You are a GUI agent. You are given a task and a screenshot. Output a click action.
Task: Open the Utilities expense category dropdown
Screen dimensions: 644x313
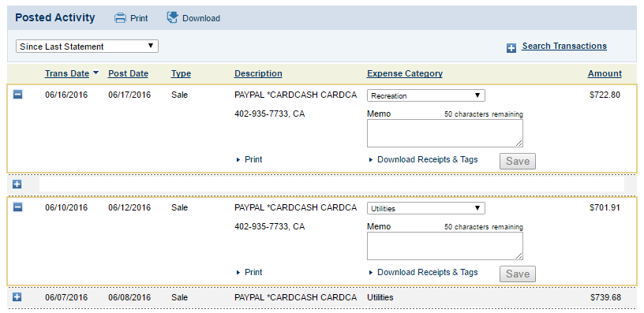[x=426, y=208]
